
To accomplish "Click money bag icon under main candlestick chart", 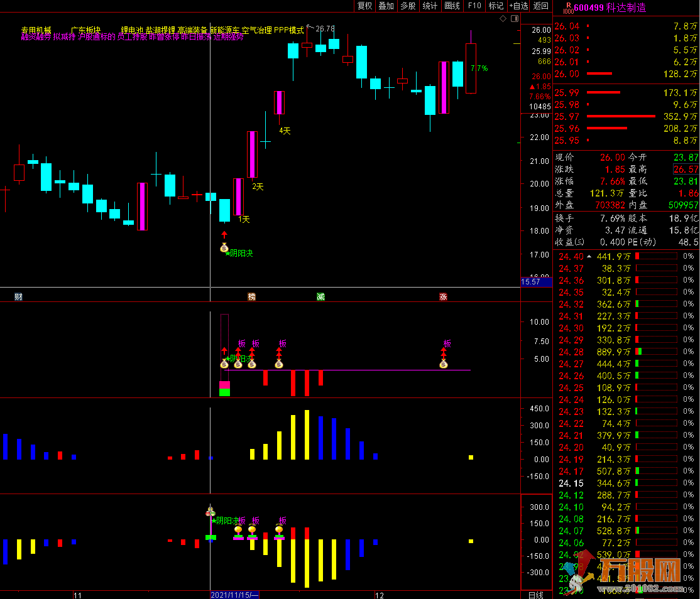I will 224,247.
